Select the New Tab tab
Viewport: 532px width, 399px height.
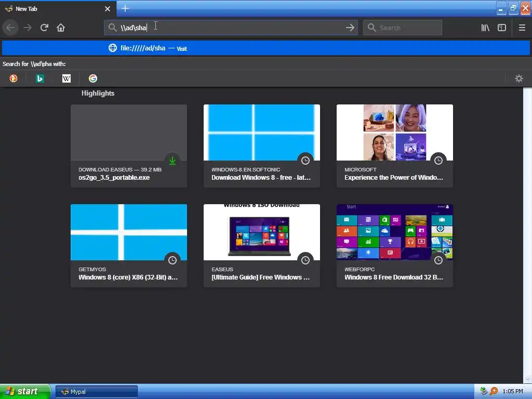click(58, 9)
